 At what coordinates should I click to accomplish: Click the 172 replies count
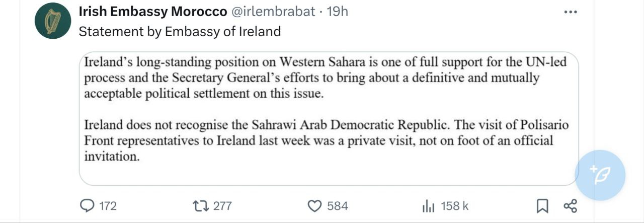coord(108,206)
